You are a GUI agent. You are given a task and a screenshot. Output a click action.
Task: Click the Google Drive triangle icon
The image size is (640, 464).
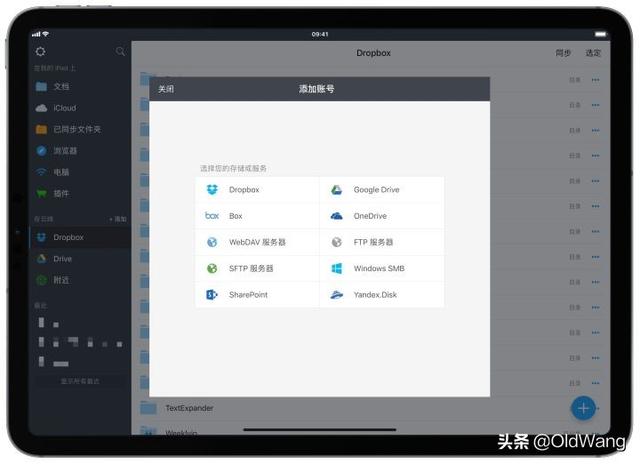click(x=336, y=190)
